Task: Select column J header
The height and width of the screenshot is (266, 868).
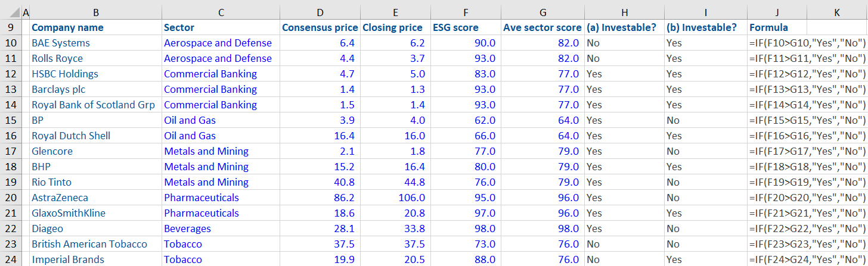Action: pyautogui.click(x=777, y=12)
